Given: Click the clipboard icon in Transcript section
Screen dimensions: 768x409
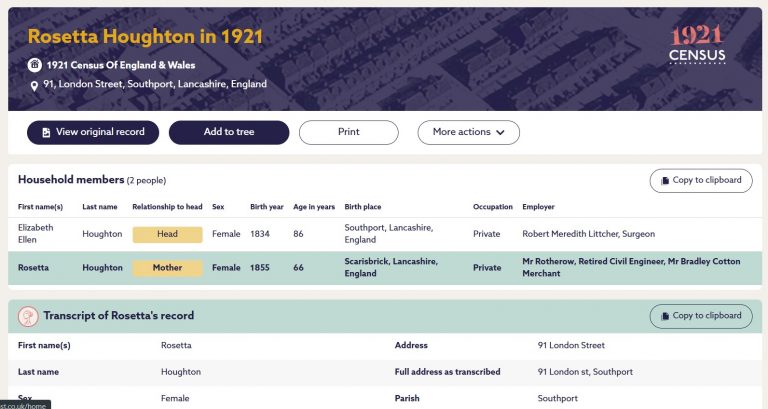Looking at the screenshot, I should pyautogui.click(x=666, y=316).
